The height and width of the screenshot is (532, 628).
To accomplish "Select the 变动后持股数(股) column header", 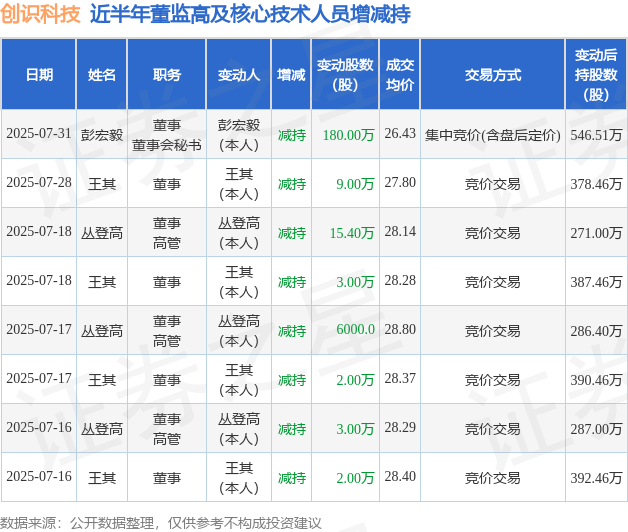I will [596, 75].
